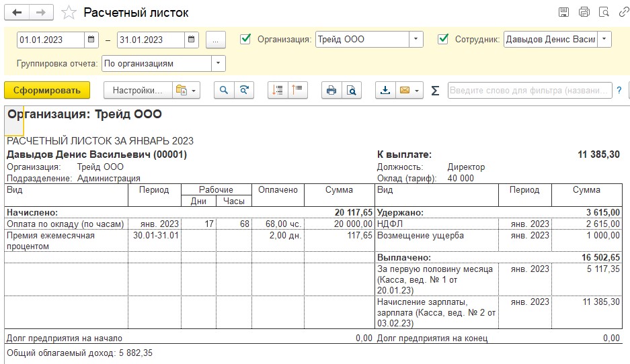Click the Давыдов Денис employee field

(551, 40)
